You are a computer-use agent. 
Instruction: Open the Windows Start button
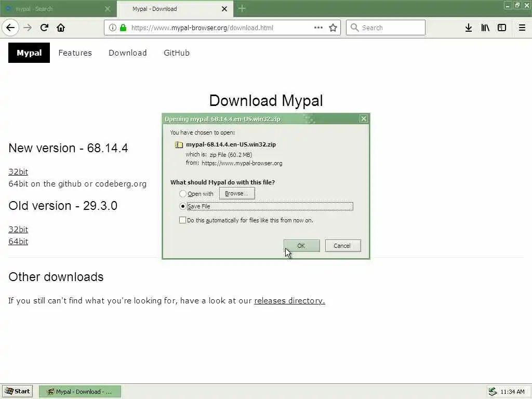click(18, 392)
